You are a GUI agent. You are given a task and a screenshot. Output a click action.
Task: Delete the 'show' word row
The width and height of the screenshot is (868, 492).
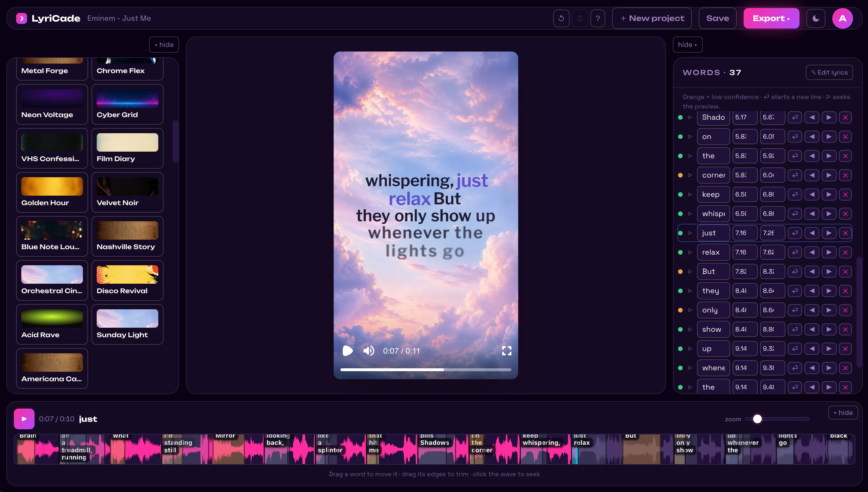(x=845, y=329)
